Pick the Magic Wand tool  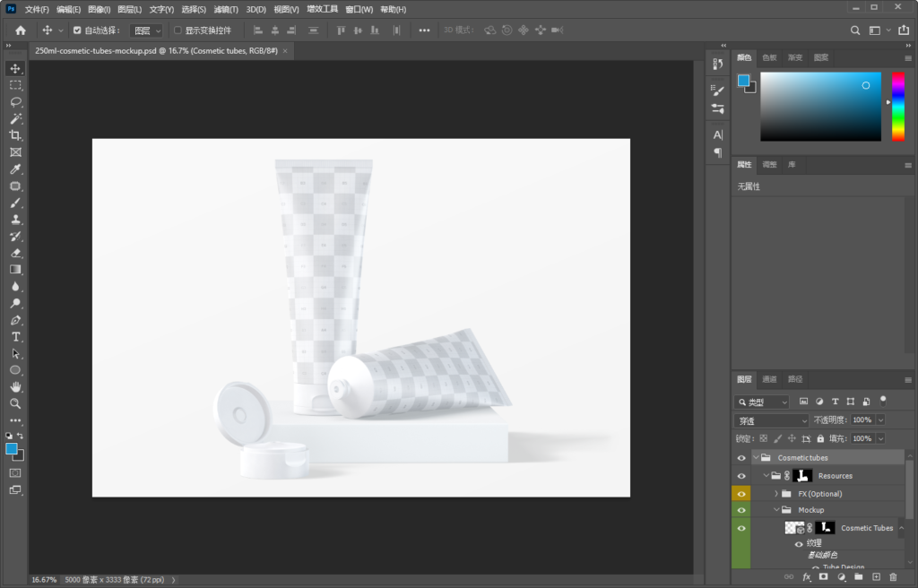click(15, 119)
